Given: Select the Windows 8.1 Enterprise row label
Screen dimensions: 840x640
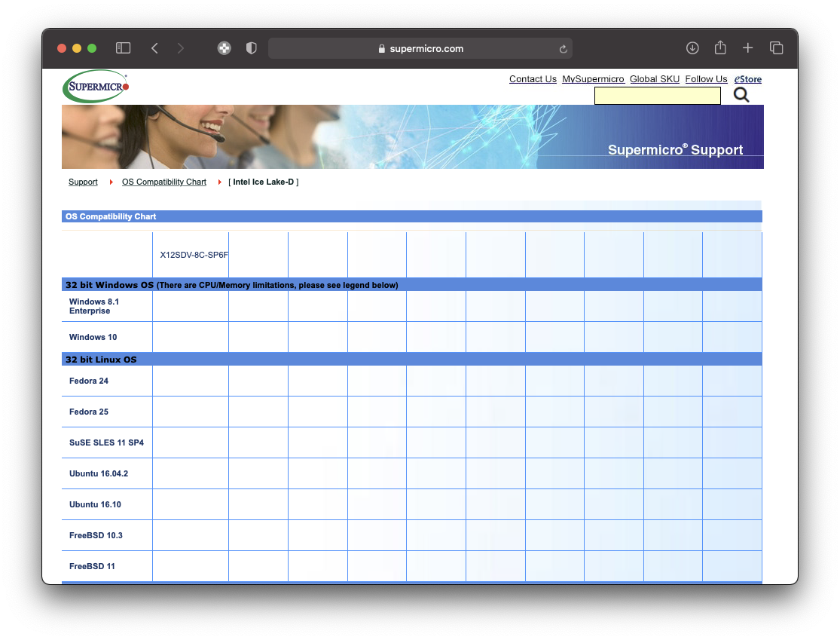Looking at the screenshot, I should coord(94,307).
